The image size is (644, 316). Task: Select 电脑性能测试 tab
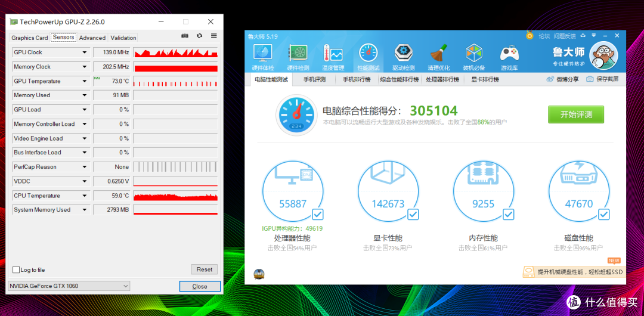(x=271, y=79)
